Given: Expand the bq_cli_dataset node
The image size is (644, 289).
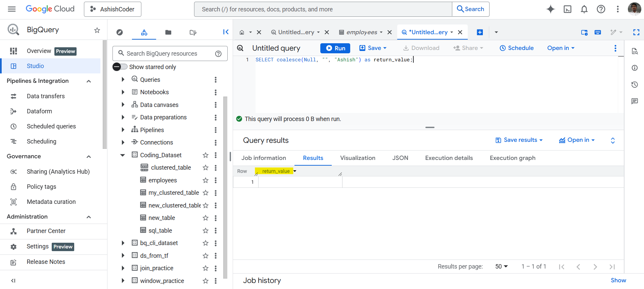Looking at the screenshot, I should [123, 243].
